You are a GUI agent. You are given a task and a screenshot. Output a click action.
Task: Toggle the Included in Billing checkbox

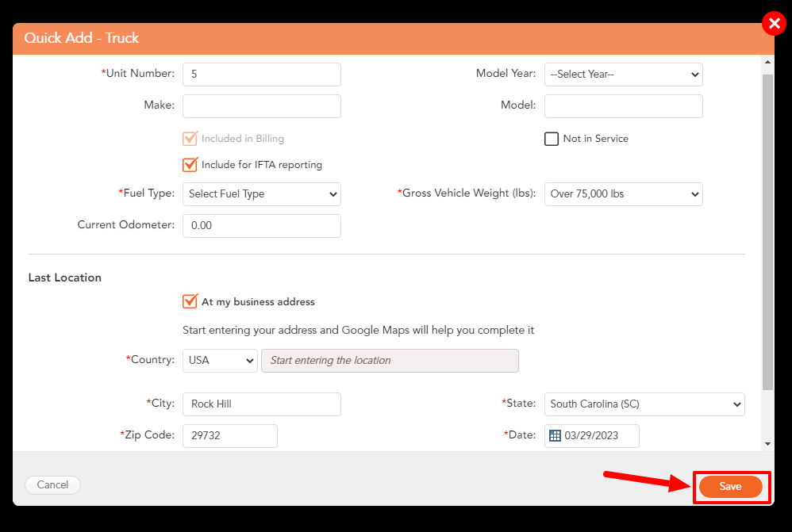[190, 138]
